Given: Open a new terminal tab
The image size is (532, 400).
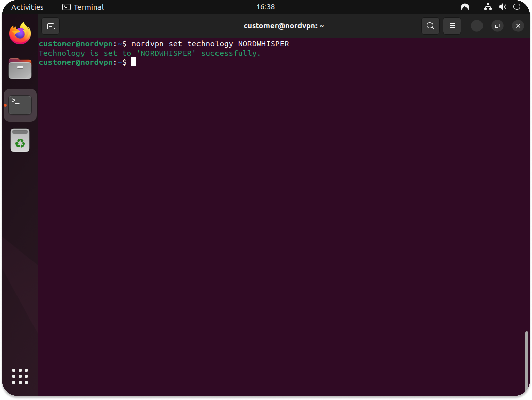Looking at the screenshot, I should [51, 26].
